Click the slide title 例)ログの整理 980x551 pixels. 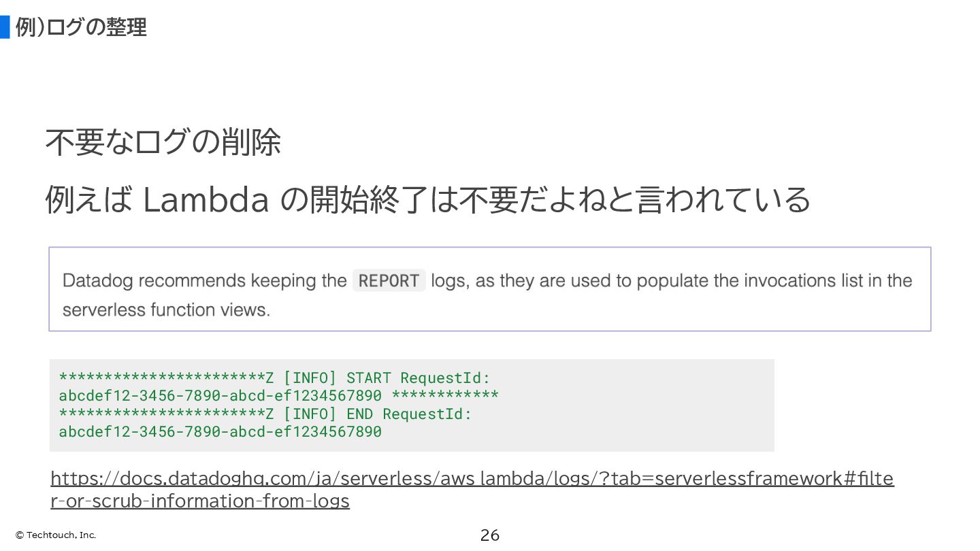(x=81, y=27)
